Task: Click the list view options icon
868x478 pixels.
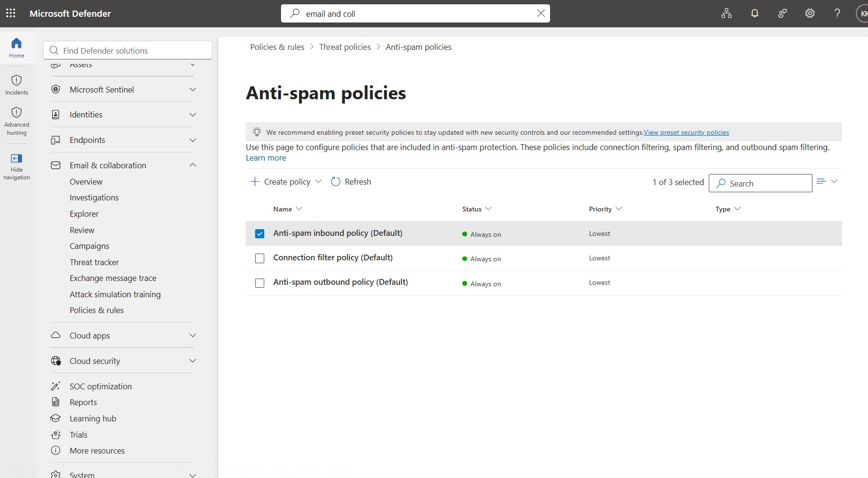Action: (x=821, y=181)
